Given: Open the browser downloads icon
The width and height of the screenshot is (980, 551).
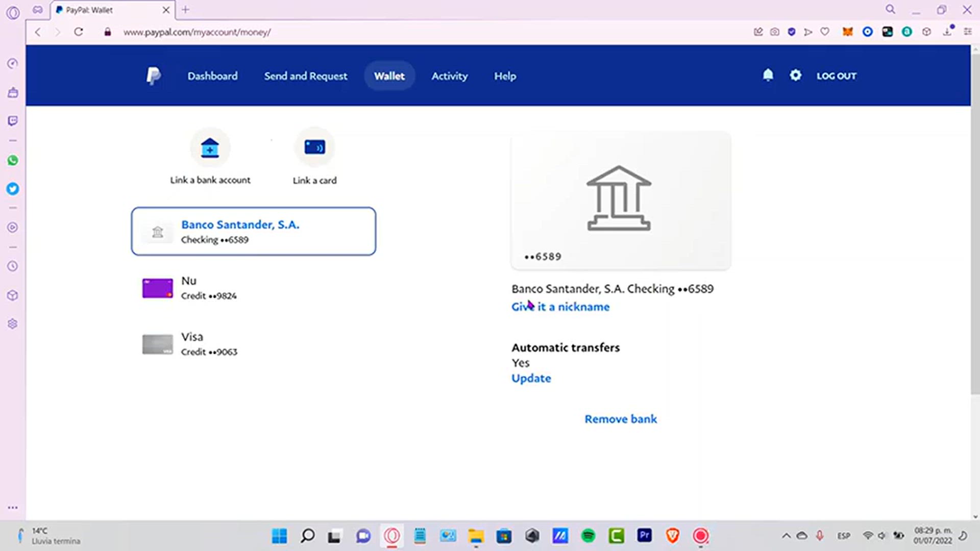Looking at the screenshot, I should [x=947, y=32].
